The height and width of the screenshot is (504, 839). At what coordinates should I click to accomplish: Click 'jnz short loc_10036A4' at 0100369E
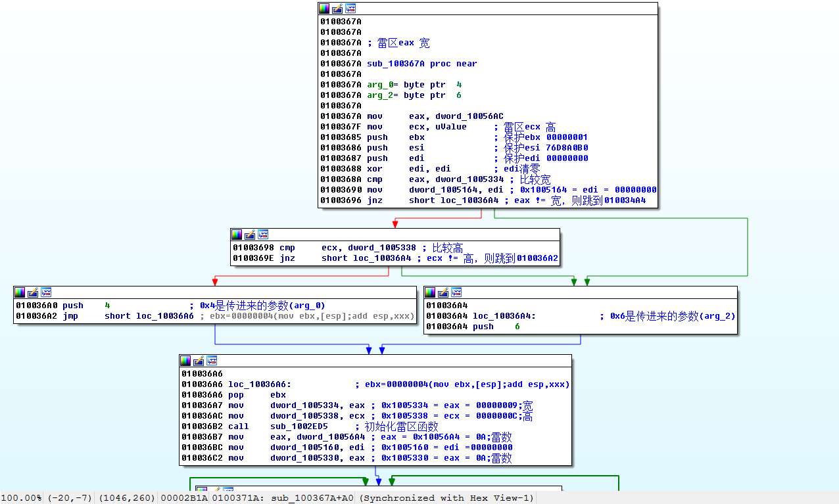coord(345,258)
